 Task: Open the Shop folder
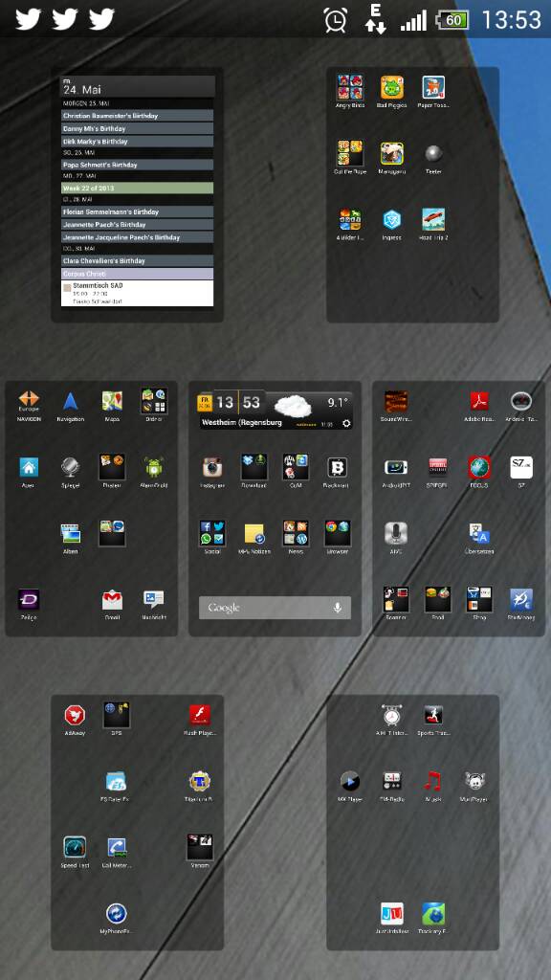pos(479,599)
